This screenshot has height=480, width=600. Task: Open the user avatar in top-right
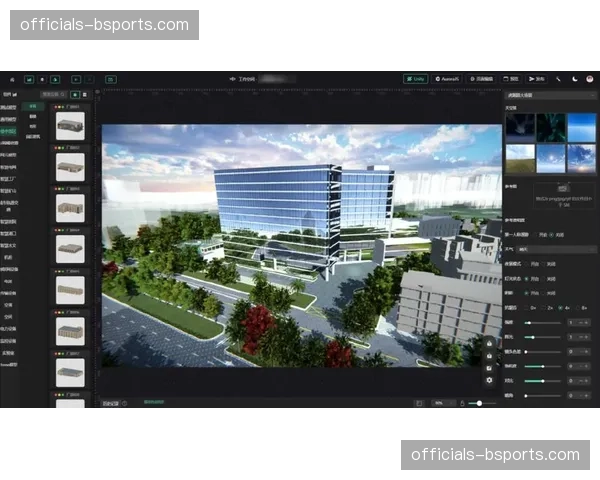590,78
